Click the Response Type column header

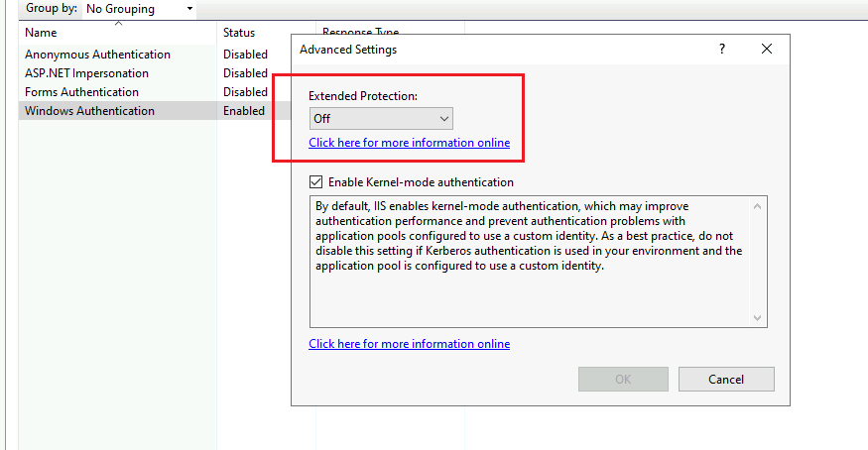pos(360,31)
